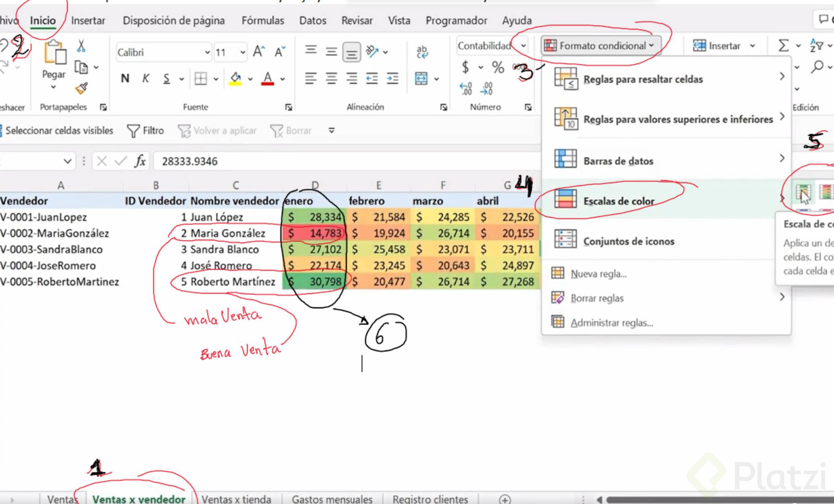Click the yellow fill color swatch

[236, 78]
